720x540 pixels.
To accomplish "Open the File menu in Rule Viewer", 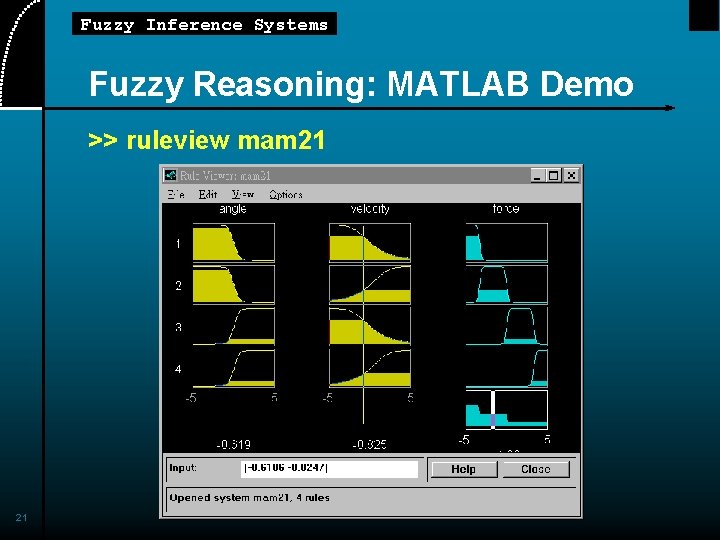I will point(176,195).
